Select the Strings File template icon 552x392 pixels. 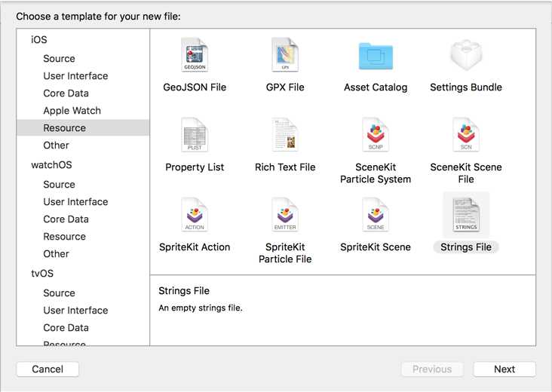click(x=466, y=215)
